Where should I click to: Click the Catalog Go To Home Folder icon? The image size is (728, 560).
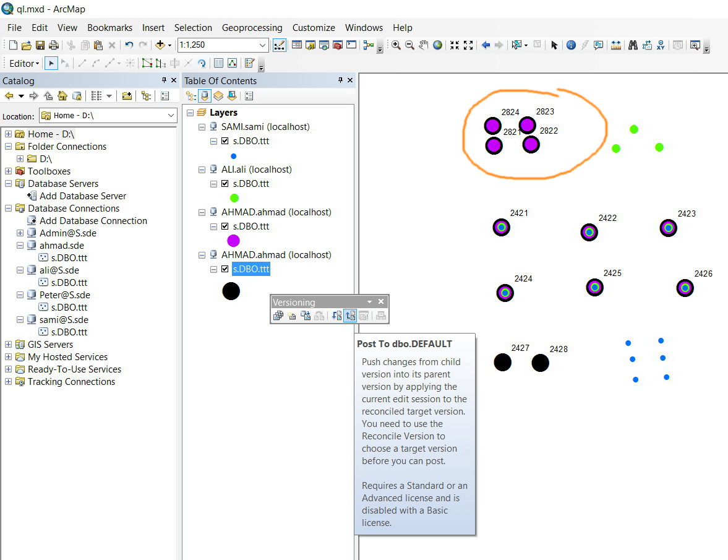point(62,96)
